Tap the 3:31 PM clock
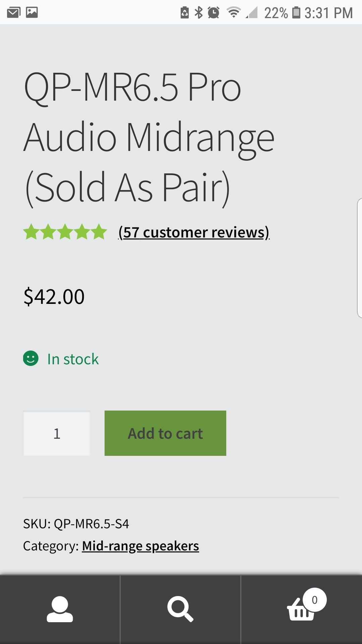 point(328,13)
